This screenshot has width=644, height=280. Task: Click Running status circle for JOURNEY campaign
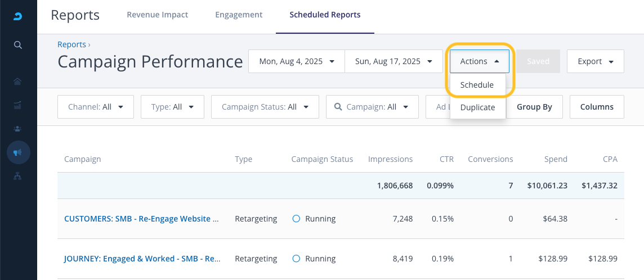click(x=296, y=259)
